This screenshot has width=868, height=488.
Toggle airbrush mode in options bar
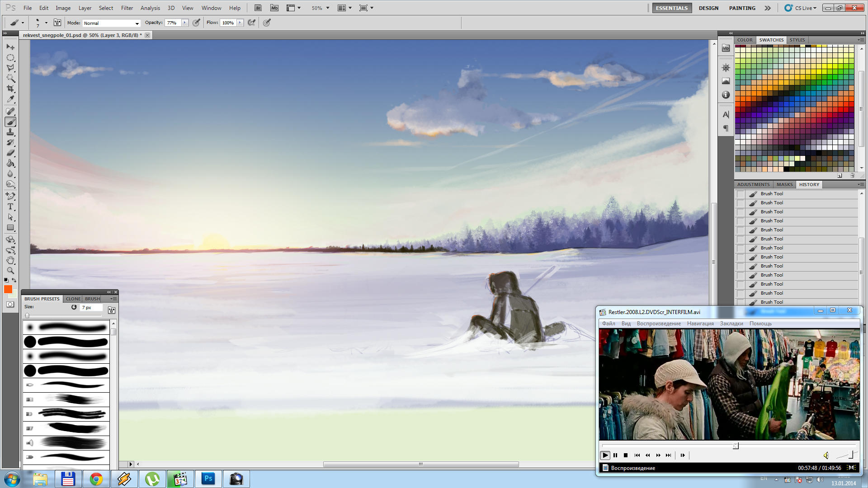click(x=252, y=23)
